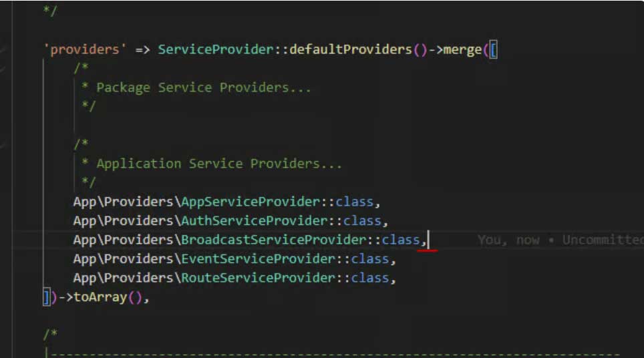Click the 'providers' array key string
644x358 pixels.
click(85, 50)
